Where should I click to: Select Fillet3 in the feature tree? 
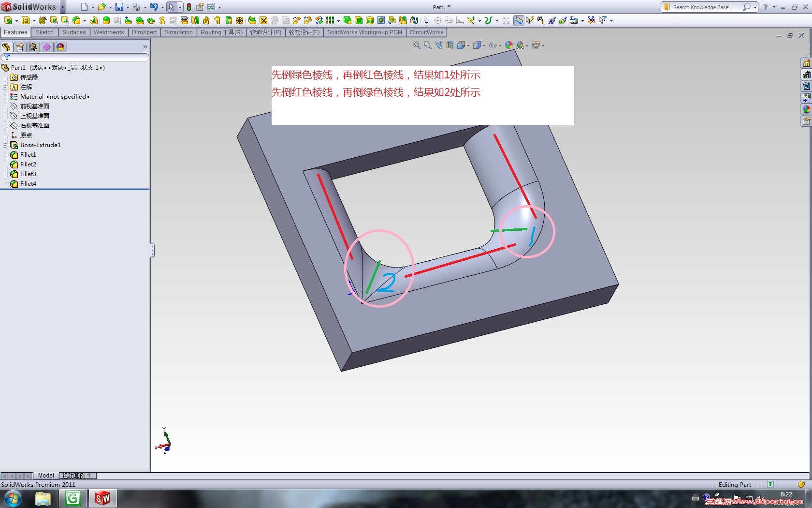tap(28, 174)
